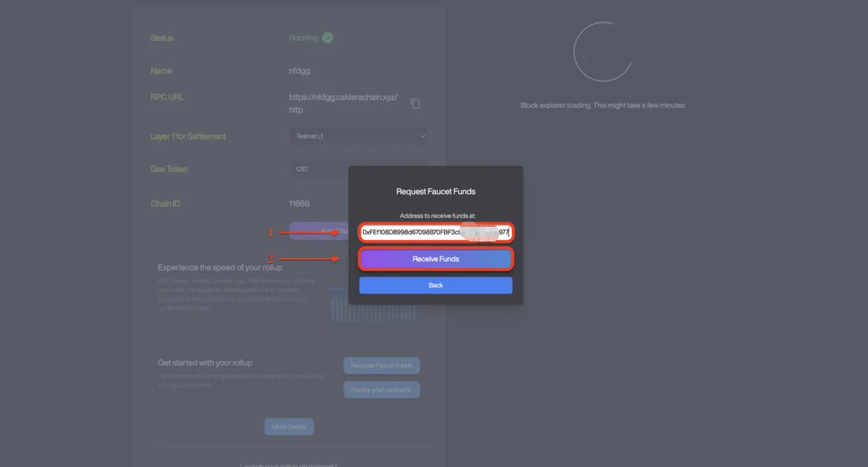Click the RPC URL label
This screenshot has width=868, height=467.
point(167,97)
